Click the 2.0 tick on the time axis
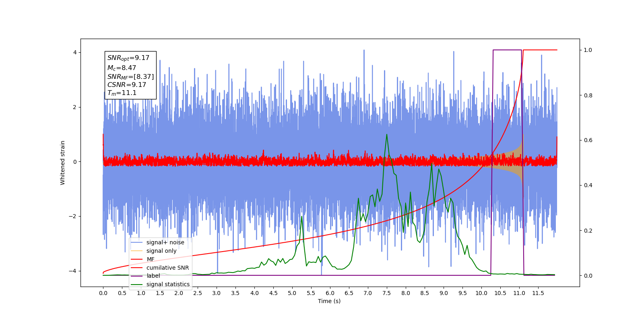This screenshot has height=322, width=644. point(179,293)
